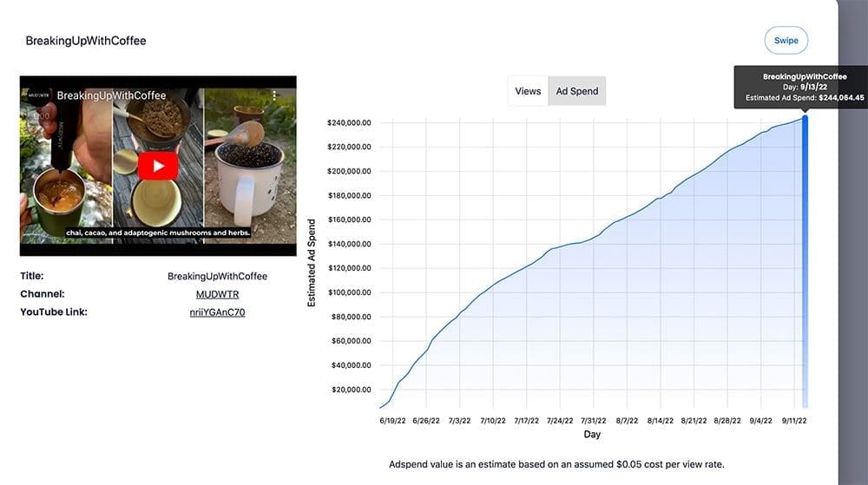Viewport: 868px width, 485px height.
Task: Click the YouTube Link: field label
Action: pyautogui.click(x=54, y=311)
